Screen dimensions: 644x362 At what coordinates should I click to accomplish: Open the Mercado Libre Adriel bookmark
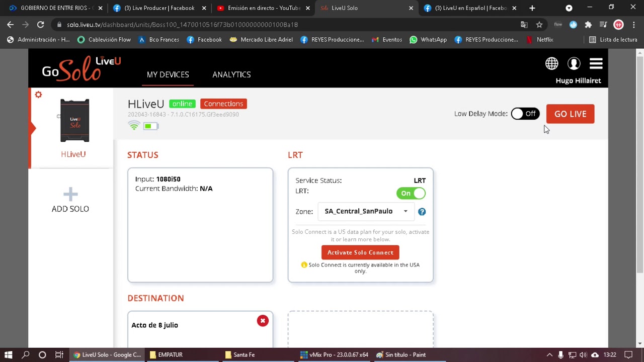[x=261, y=39]
